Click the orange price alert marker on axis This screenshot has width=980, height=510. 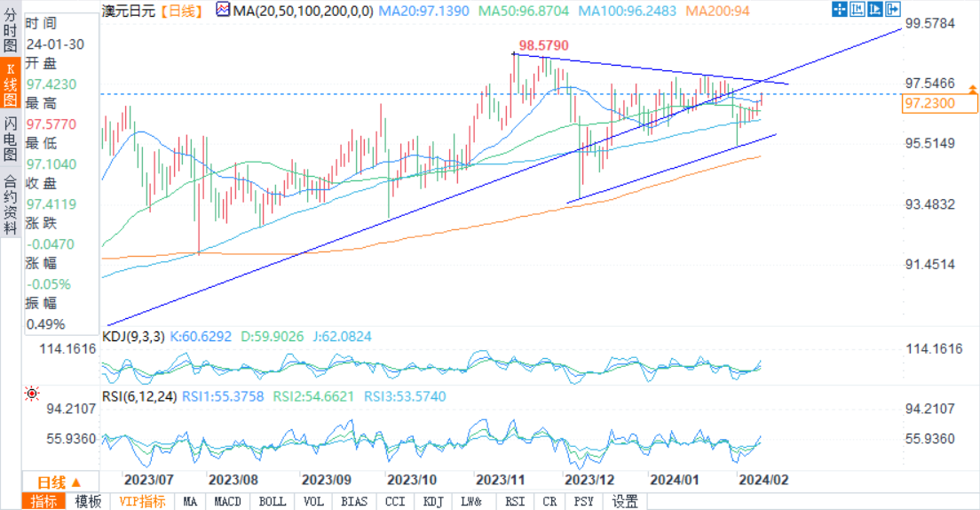(x=972, y=90)
